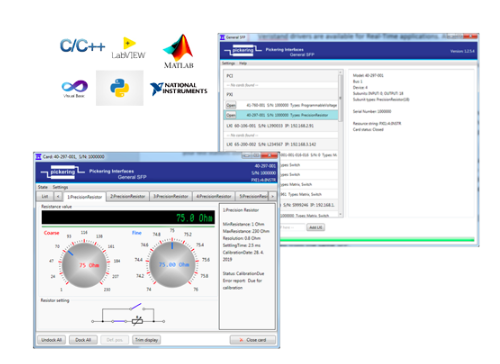Click the Python logo tile

[120, 88]
